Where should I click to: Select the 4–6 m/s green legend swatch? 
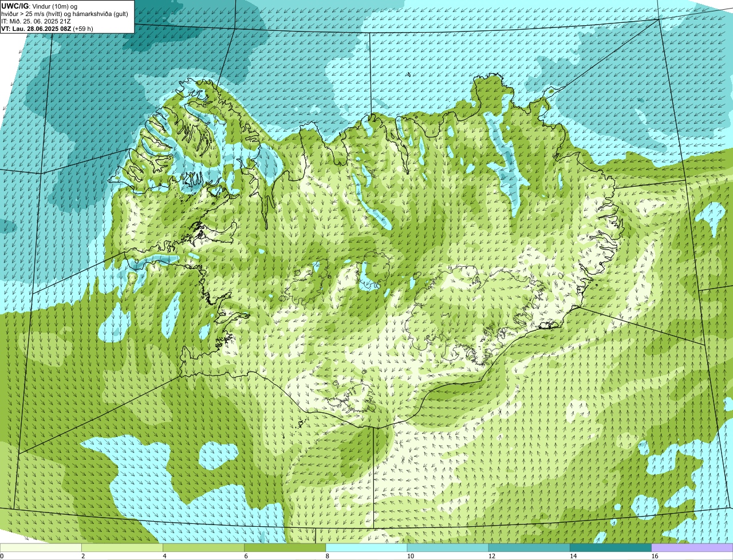pos(204,548)
